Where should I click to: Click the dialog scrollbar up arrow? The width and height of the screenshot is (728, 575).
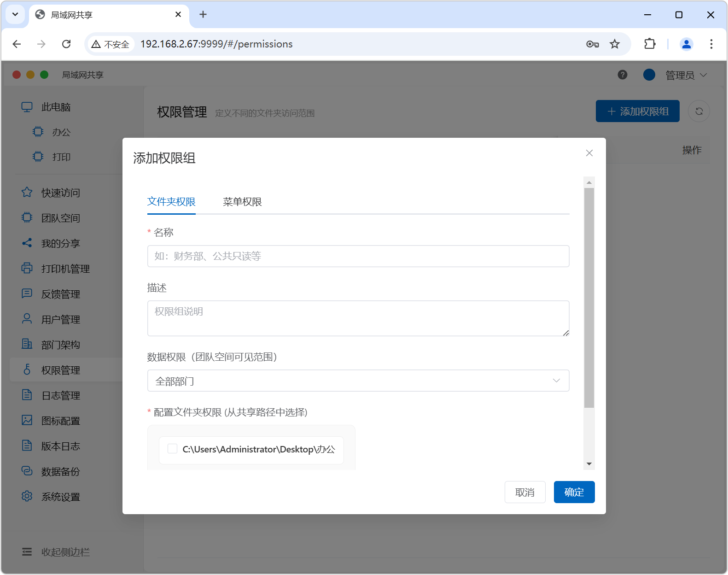point(589,182)
